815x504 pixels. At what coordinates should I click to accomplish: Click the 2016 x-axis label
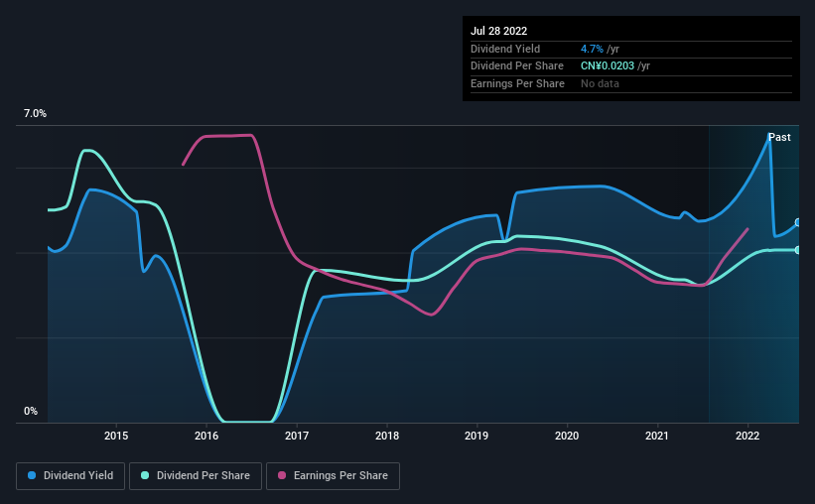click(206, 436)
